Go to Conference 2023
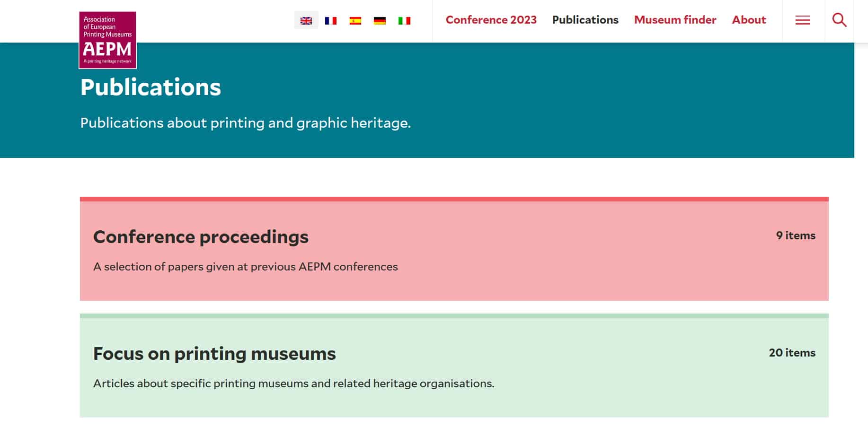This screenshot has height=427, width=868. point(491,20)
